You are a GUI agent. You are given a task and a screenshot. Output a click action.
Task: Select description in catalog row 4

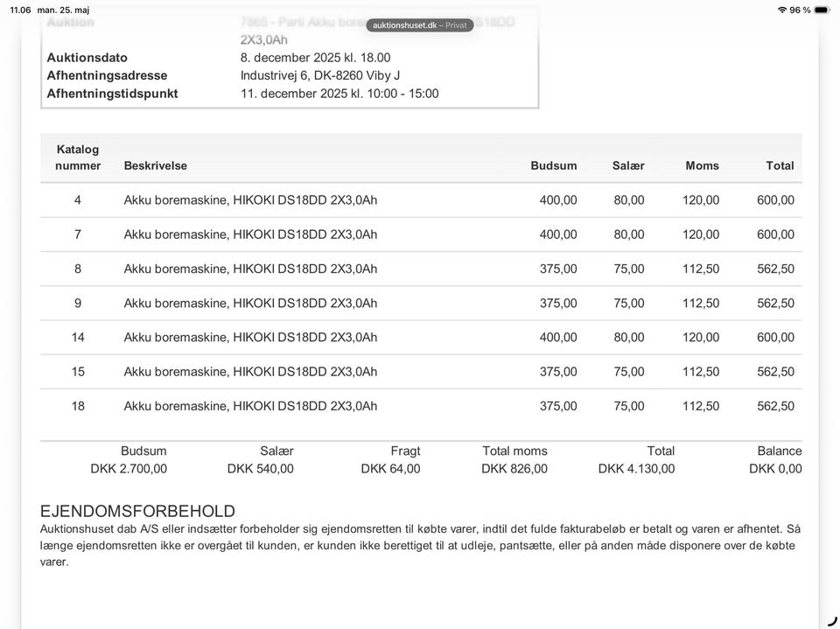click(250, 199)
